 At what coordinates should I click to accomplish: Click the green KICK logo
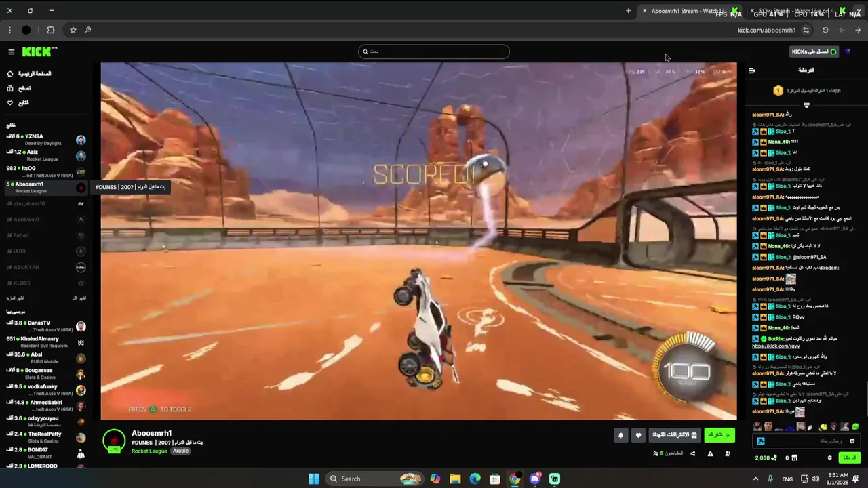pyautogui.click(x=39, y=52)
